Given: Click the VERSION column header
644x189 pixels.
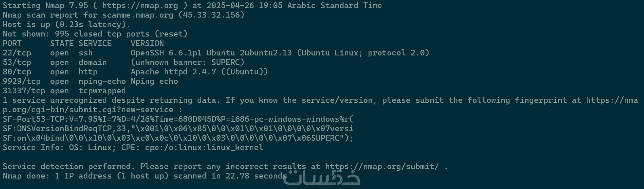Looking at the screenshot, I should coord(147,44).
